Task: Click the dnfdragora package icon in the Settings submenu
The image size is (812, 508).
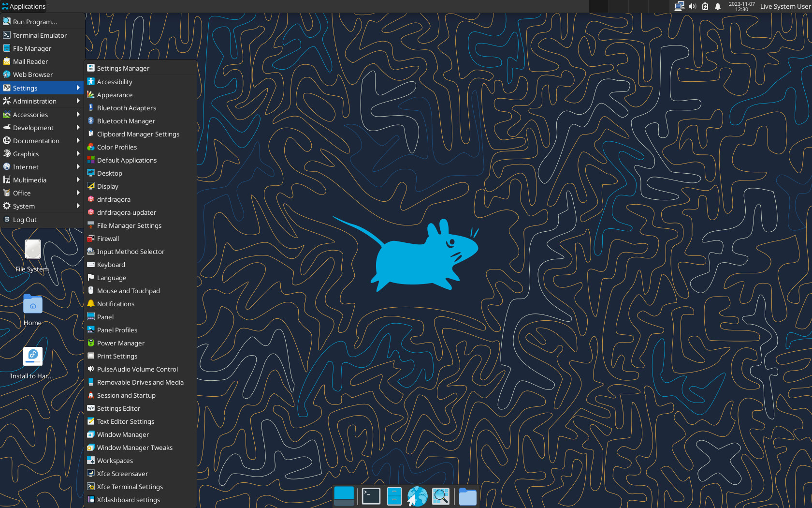Action: coord(90,199)
